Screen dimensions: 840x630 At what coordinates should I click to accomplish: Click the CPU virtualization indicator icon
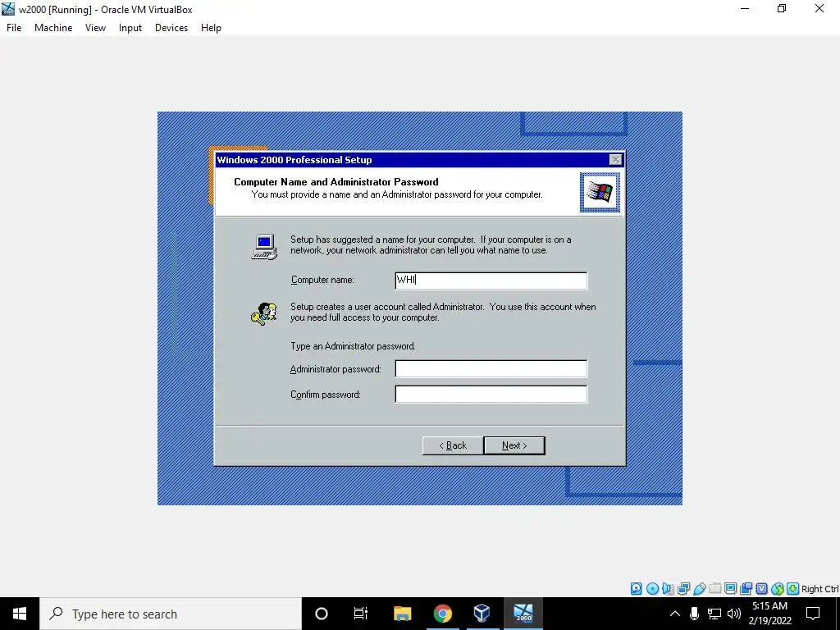[x=762, y=589]
